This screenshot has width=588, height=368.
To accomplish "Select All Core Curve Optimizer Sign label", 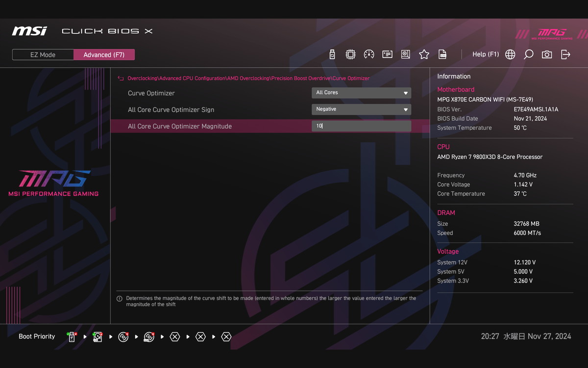I will [171, 110].
